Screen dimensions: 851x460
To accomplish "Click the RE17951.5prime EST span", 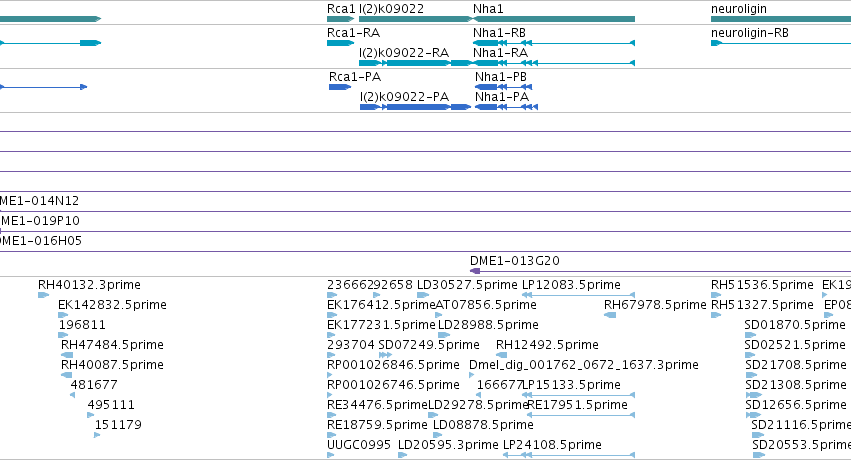I will (581, 415).
